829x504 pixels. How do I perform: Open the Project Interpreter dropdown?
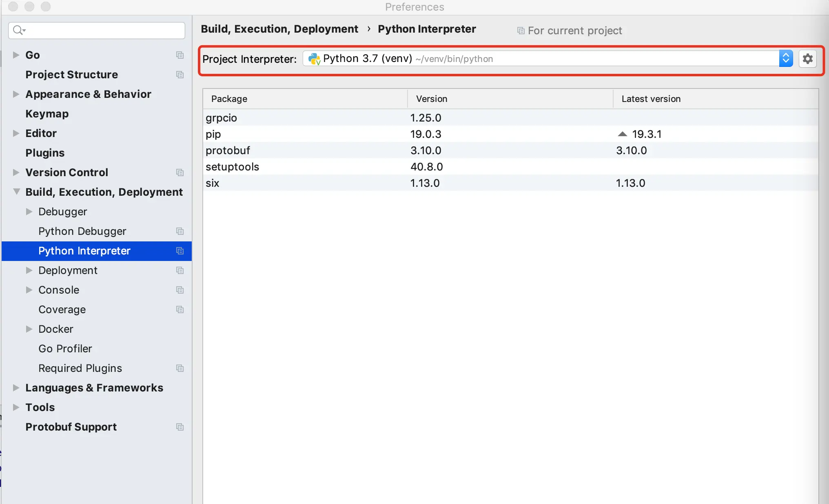[785, 59]
